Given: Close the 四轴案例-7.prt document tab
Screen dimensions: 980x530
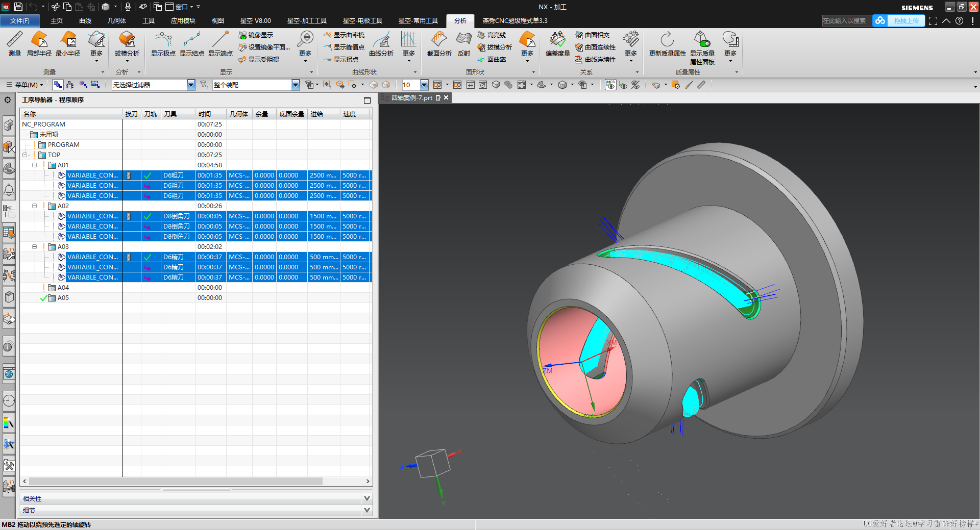Looking at the screenshot, I should coord(446,97).
